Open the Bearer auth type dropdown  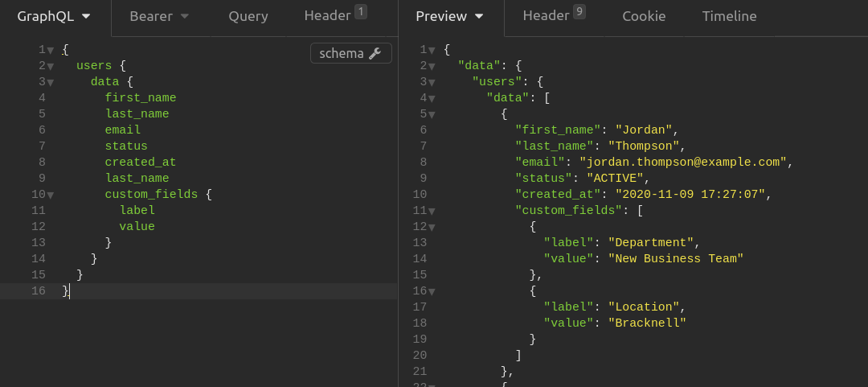pos(159,17)
